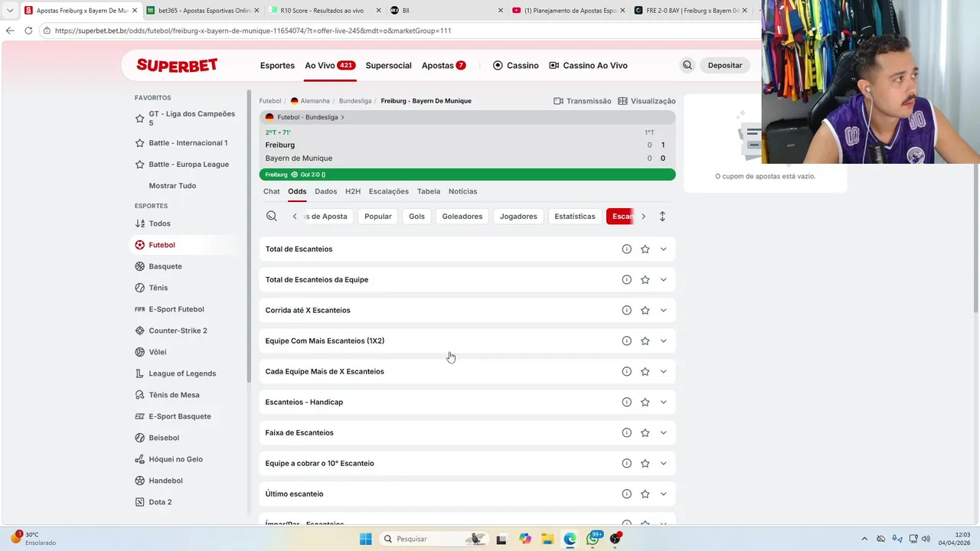This screenshot has height=551, width=980.
Task: Open Cassino Ao Vivo from header
Action: [x=588, y=65]
